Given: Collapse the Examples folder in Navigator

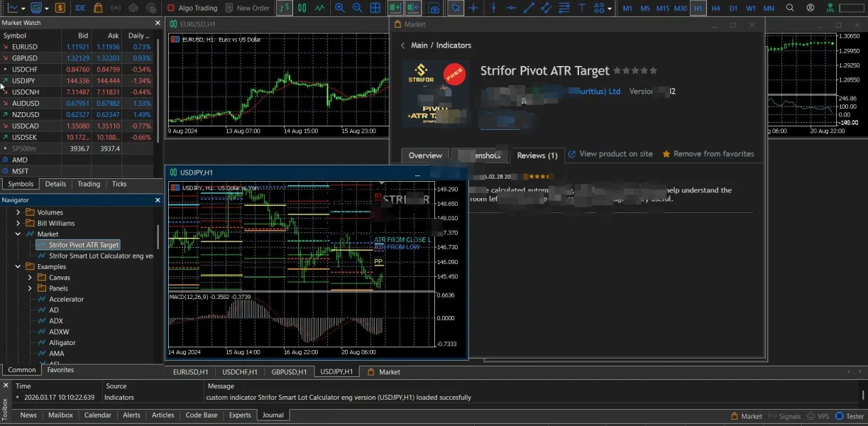Looking at the screenshot, I should click(x=18, y=267).
